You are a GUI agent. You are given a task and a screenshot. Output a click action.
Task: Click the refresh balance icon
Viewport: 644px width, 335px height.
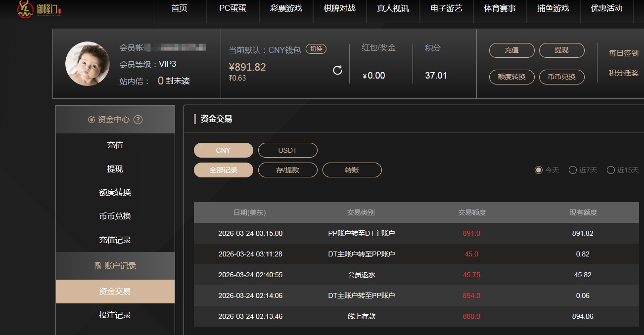click(x=338, y=70)
